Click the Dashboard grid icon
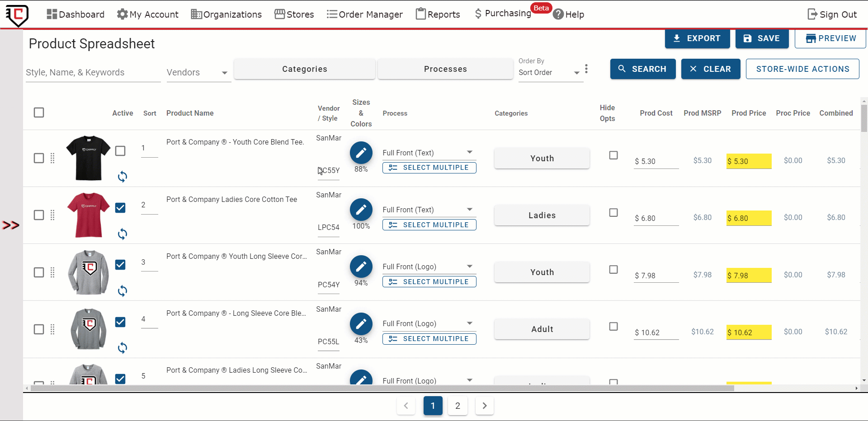The width and height of the screenshot is (868, 421). coord(52,14)
